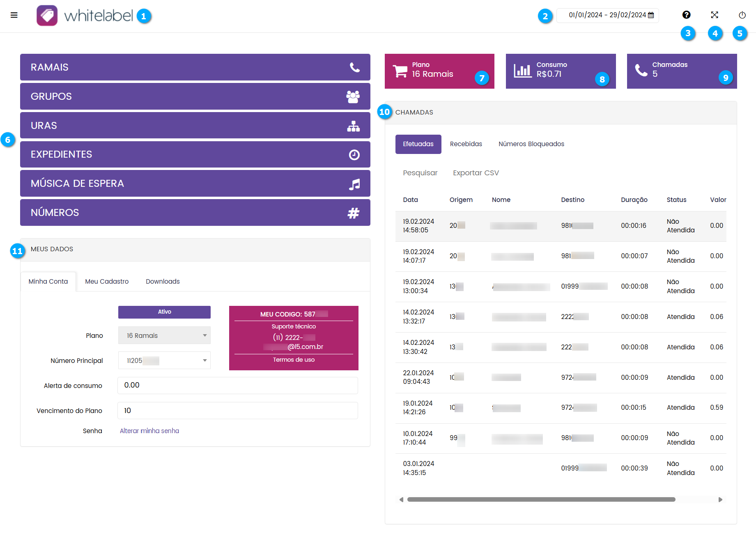Open the Plano shopping cart card

click(x=439, y=71)
